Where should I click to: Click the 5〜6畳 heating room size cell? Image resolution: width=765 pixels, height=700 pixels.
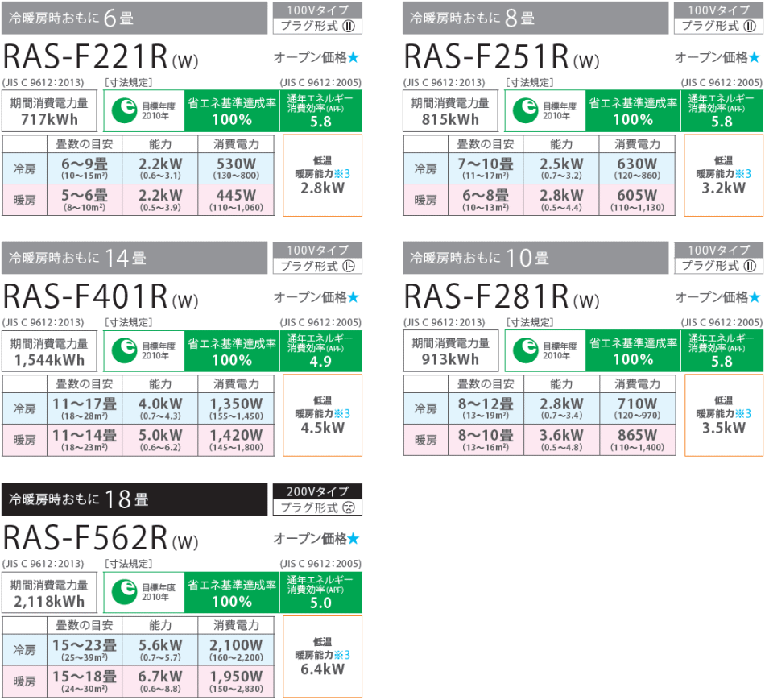click(x=85, y=200)
